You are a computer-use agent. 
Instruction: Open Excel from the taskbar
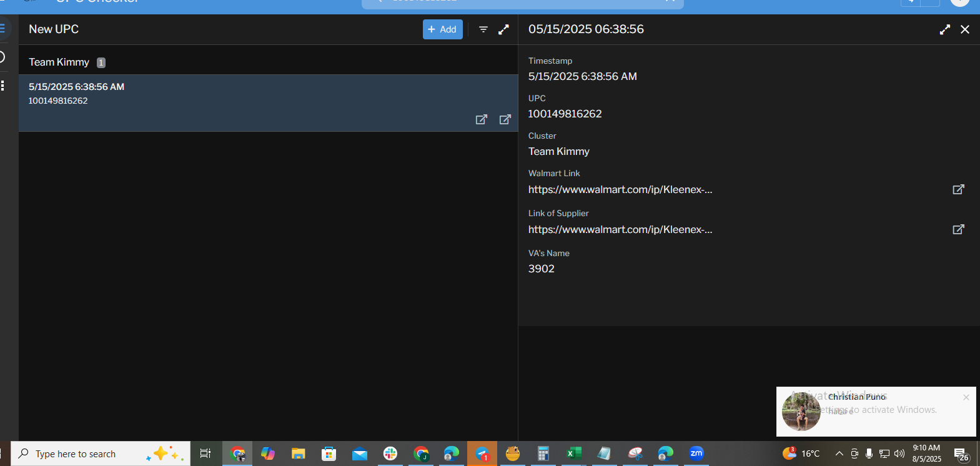573,454
